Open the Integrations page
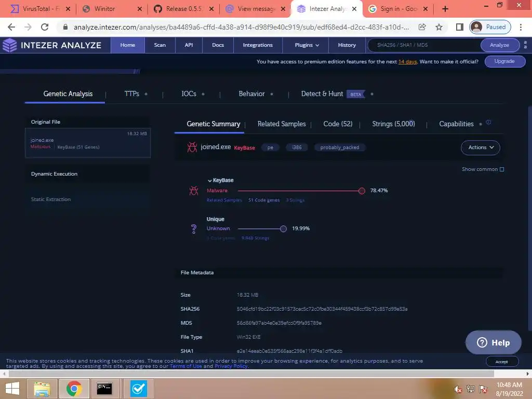532x399 pixels. (x=258, y=45)
